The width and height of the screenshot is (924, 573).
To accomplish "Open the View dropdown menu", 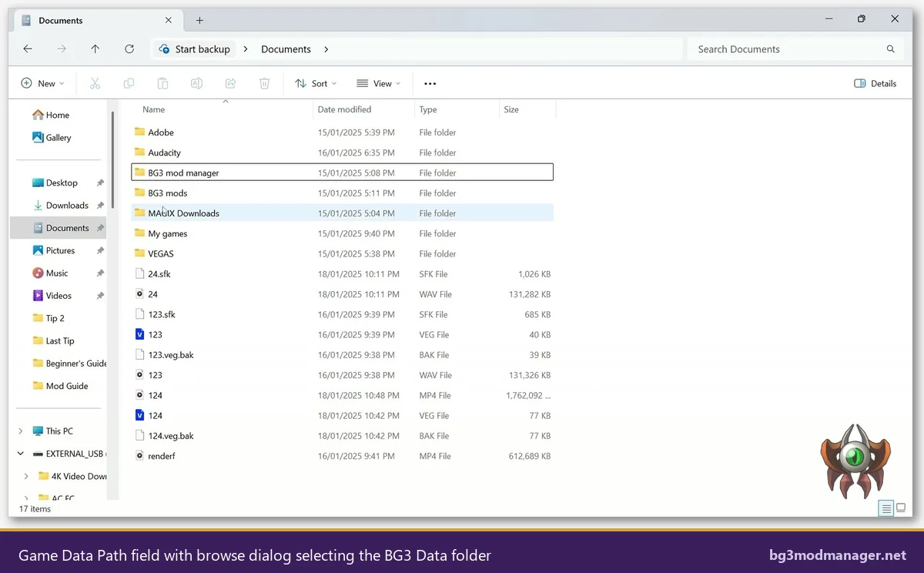I will click(x=378, y=83).
